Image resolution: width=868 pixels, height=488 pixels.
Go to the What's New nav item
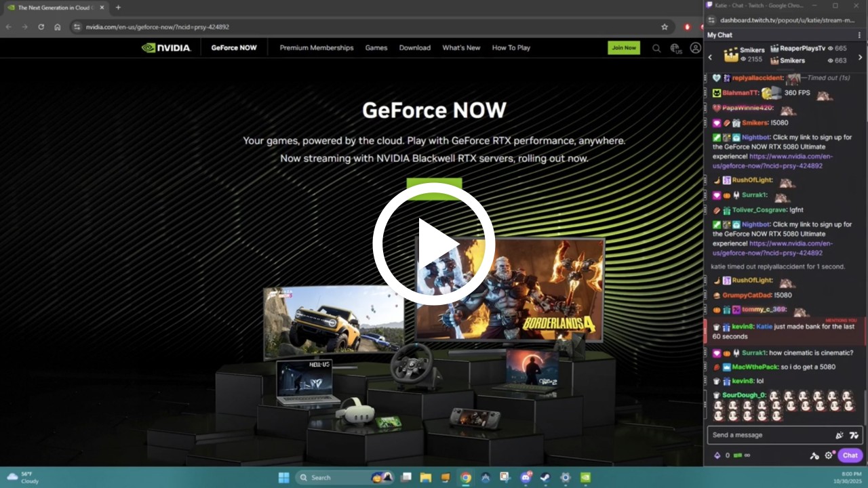pos(461,48)
